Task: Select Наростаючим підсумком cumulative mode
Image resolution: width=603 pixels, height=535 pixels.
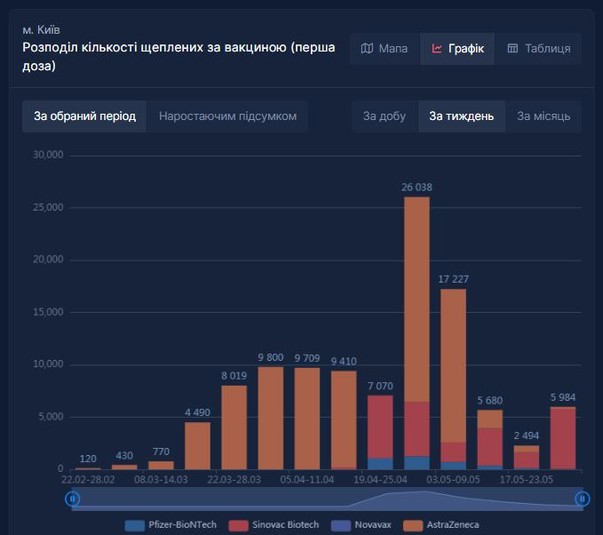Action: [x=227, y=116]
